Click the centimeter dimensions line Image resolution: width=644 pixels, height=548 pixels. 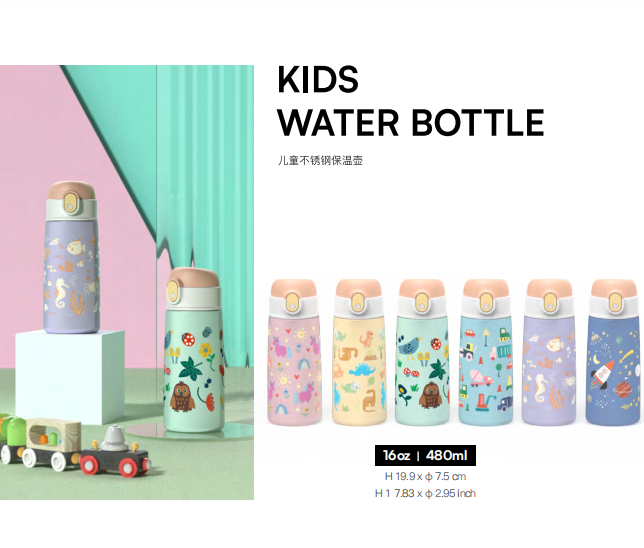tap(426, 477)
